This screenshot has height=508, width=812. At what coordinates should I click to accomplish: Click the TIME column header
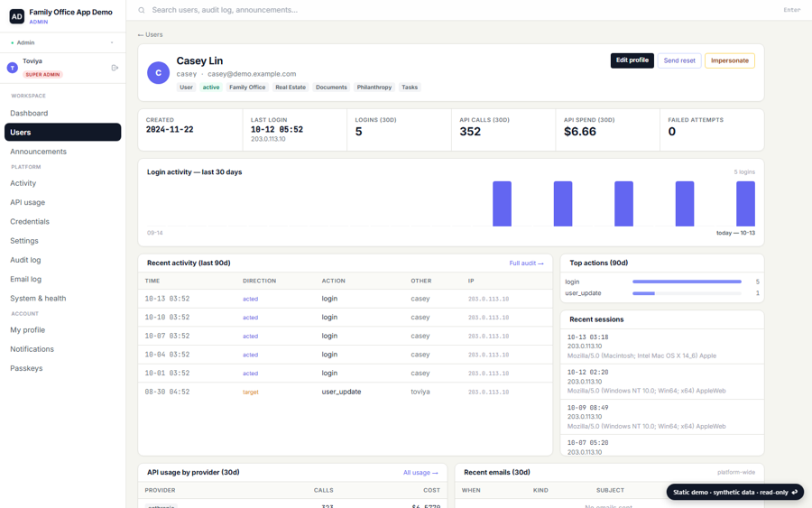152,281
